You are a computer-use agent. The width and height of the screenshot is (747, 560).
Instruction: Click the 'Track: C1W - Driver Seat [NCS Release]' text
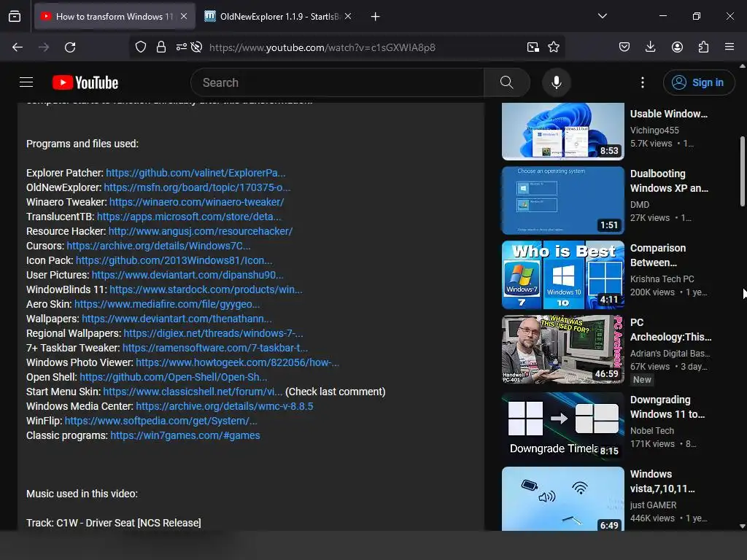click(113, 523)
